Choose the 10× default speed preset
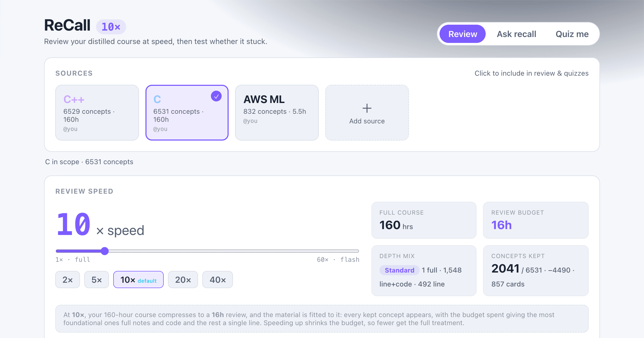The height and width of the screenshot is (338, 644). [138, 280]
